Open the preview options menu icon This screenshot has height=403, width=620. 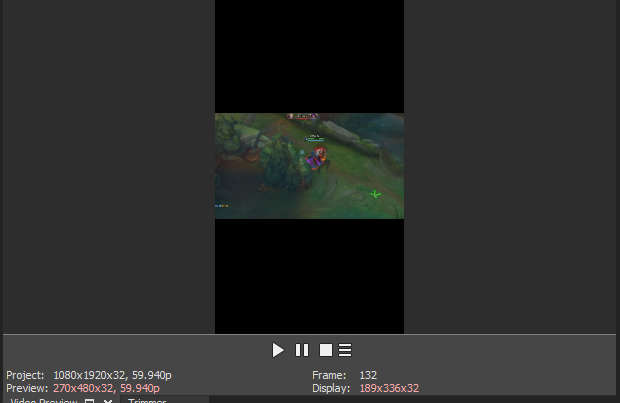coord(345,350)
